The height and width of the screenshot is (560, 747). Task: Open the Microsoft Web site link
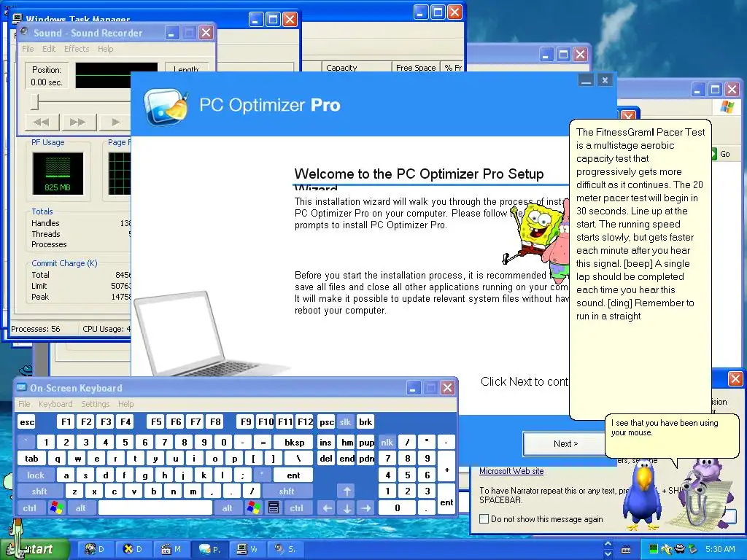[511, 471]
